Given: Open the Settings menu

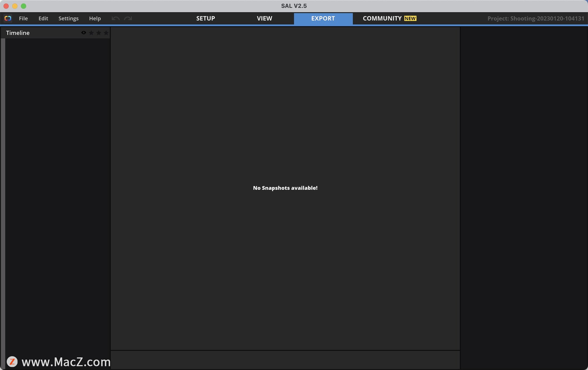Looking at the screenshot, I should tap(68, 18).
